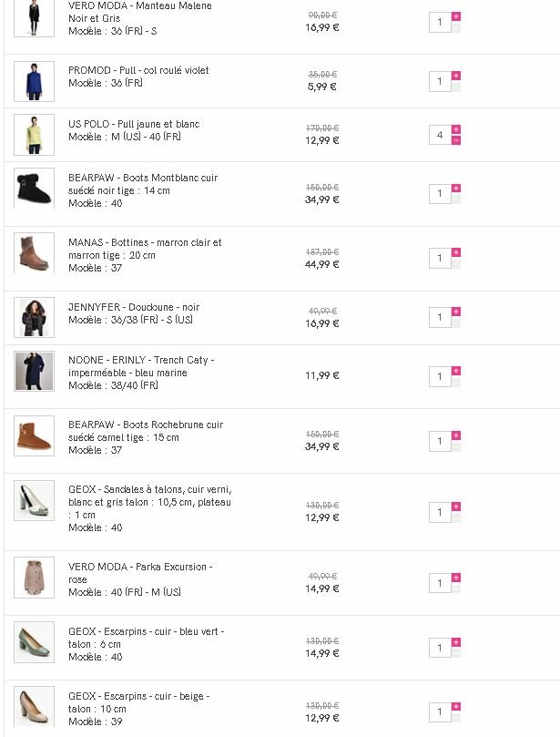This screenshot has width=560, height=737.
Task: Open the JENNYFER Doudoune noir product
Action: 133,307
